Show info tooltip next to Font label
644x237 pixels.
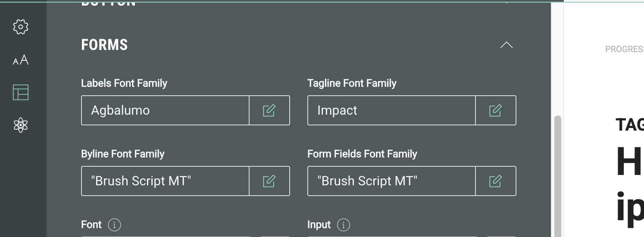tap(114, 225)
